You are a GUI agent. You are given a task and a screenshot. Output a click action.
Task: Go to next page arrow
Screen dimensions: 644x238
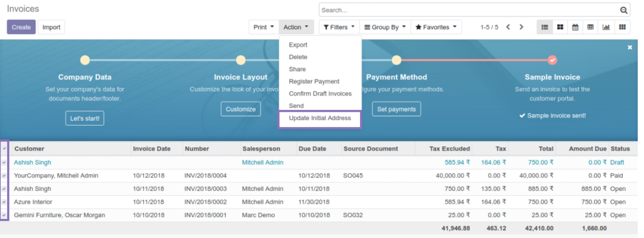tap(521, 27)
